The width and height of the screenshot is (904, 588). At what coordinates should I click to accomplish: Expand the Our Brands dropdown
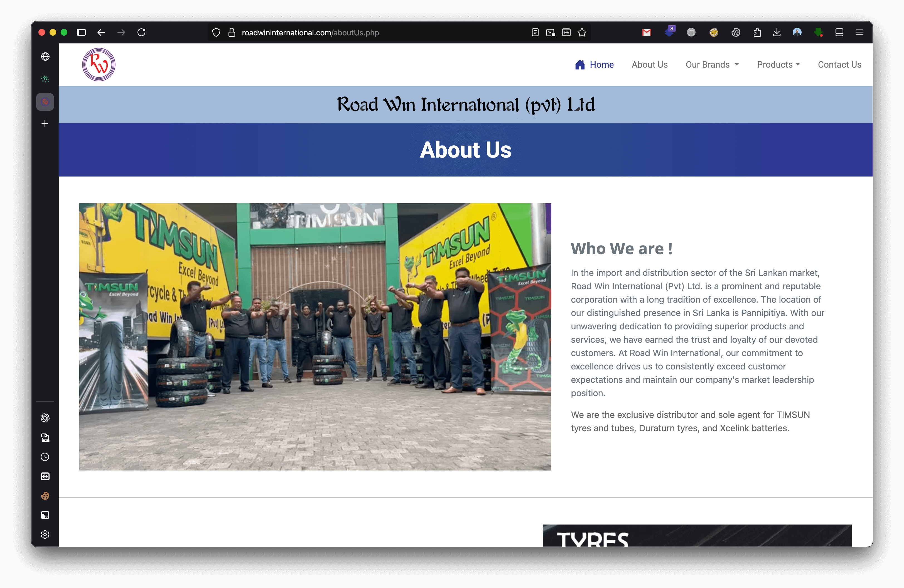(x=712, y=65)
